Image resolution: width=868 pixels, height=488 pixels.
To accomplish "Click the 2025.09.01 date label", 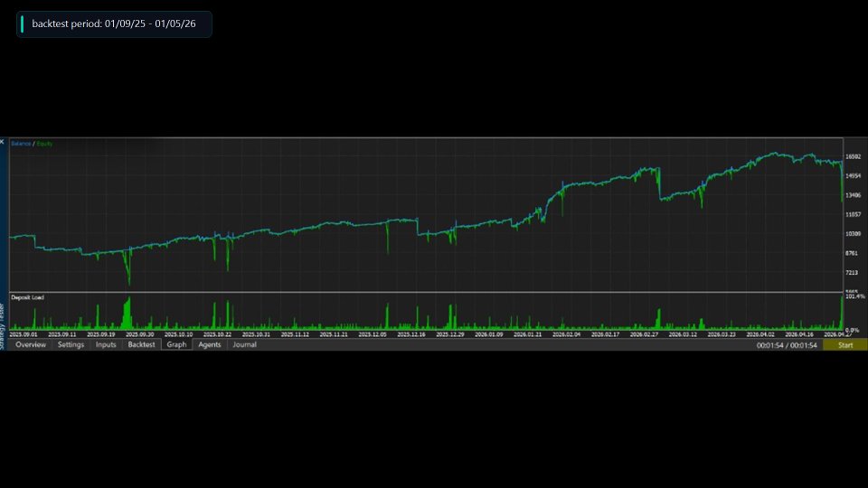I will [x=24, y=334].
